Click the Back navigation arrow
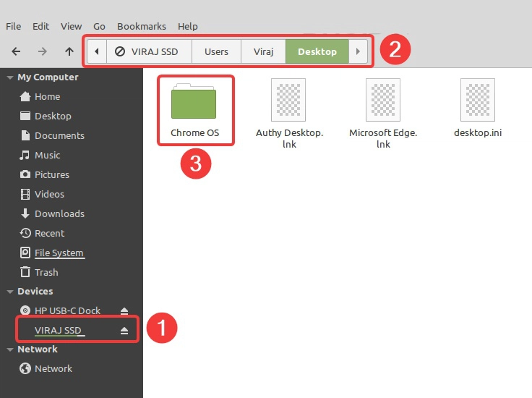The height and width of the screenshot is (398, 532). 16,51
